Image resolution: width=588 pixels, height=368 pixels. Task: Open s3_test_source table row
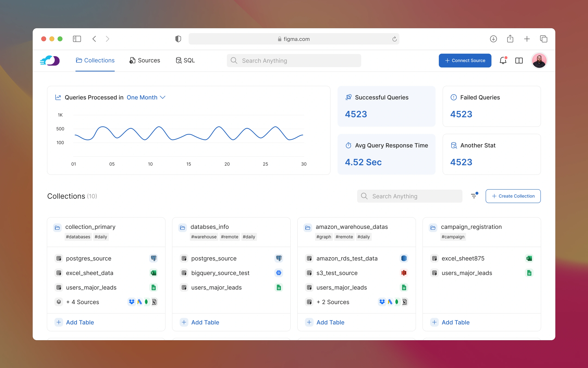tap(356, 273)
